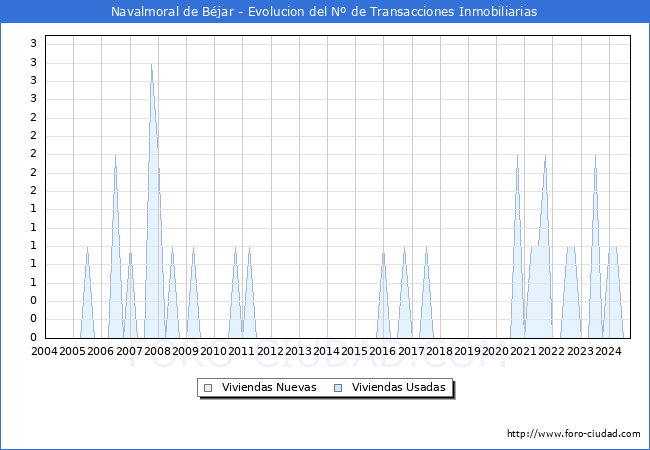Screen dimensions: 650x450
Task: Select the 2004 x-axis label
Action: (44, 351)
